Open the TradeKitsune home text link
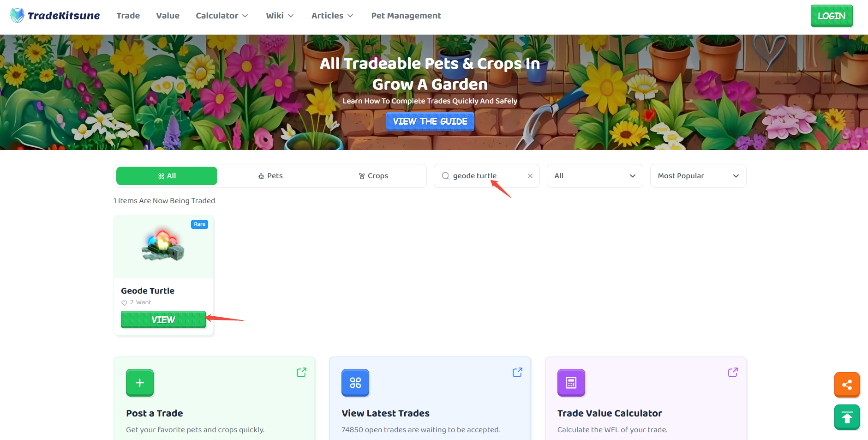The height and width of the screenshot is (440, 868). coord(64,16)
